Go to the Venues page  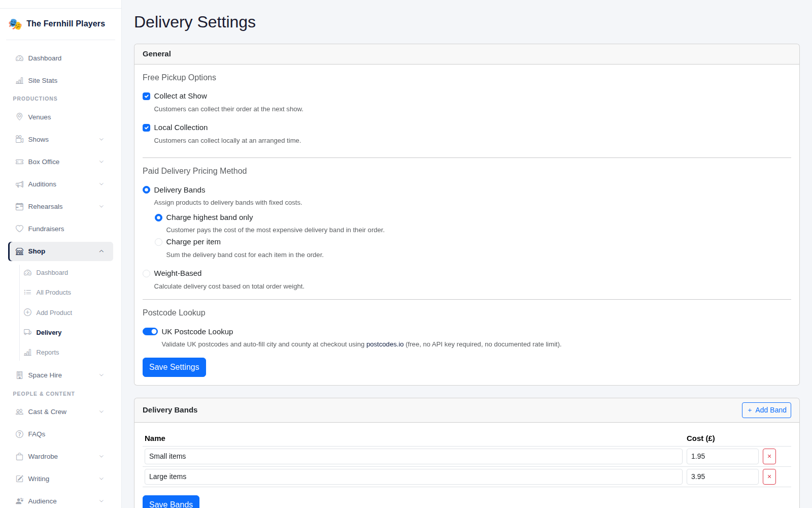point(60,117)
